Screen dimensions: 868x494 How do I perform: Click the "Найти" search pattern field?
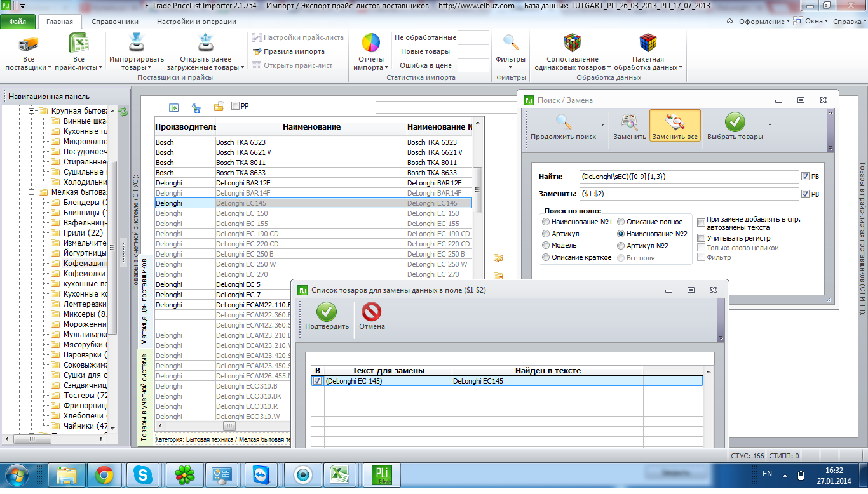[x=688, y=177]
